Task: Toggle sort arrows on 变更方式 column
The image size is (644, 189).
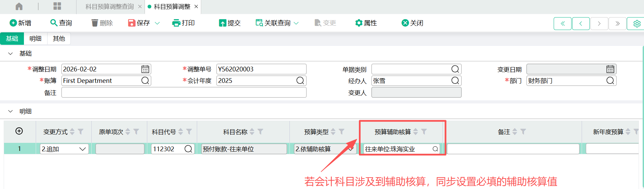Action: 72,132
